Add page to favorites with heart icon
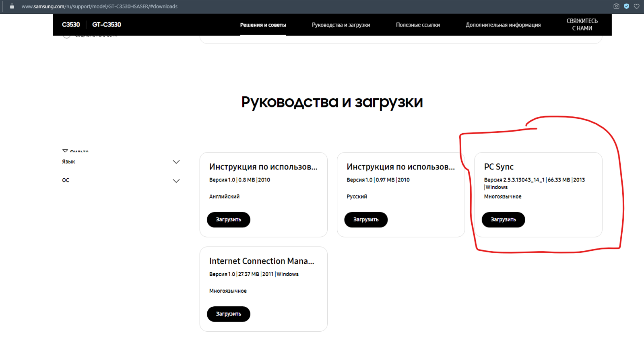Viewport: 644px width, 351px height. pyautogui.click(x=637, y=6)
